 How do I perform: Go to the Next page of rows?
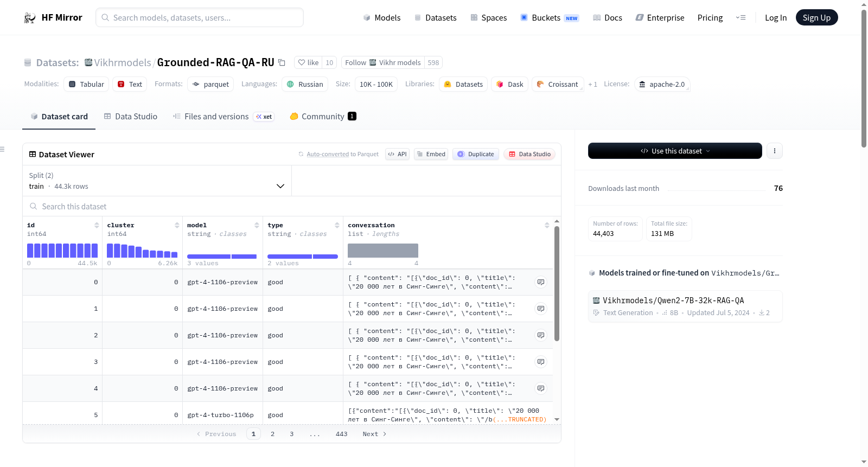point(374,434)
